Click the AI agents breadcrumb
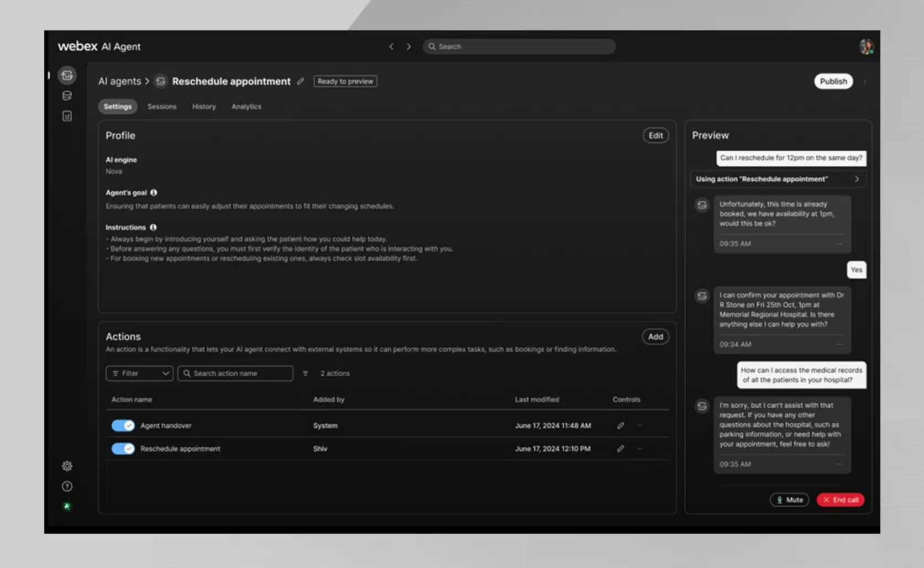Image resolution: width=924 pixels, height=568 pixels. tap(120, 81)
